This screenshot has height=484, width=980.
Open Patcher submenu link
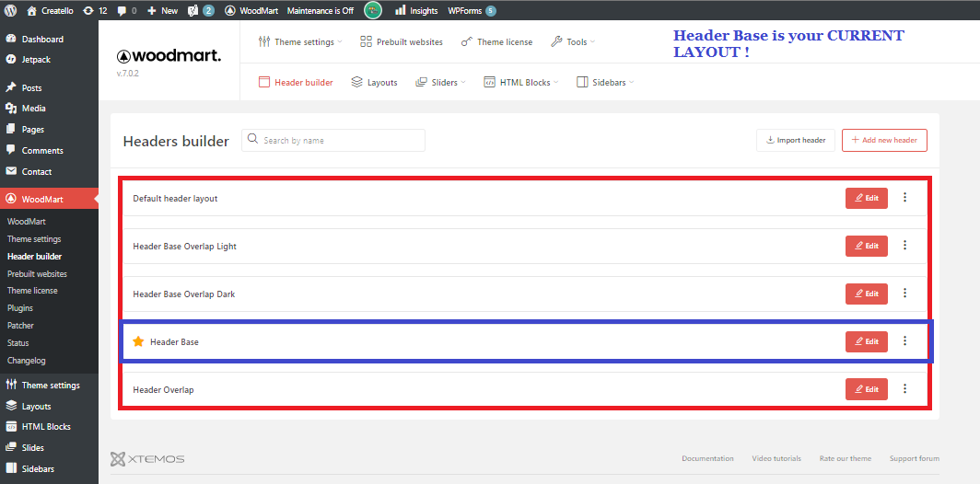tap(20, 326)
